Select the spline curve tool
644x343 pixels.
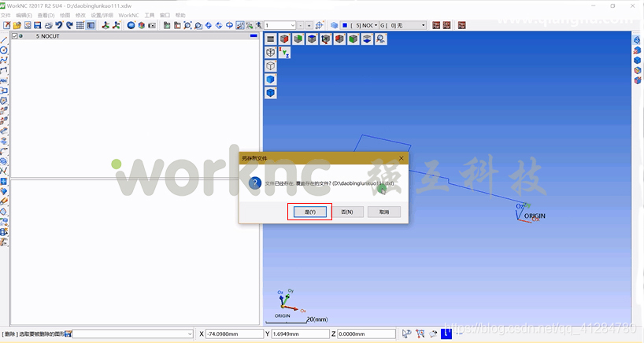point(4,61)
